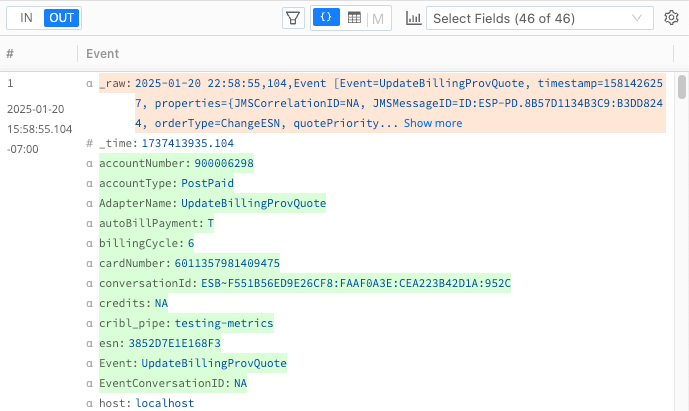Click the vertical scrollbar thumb
Viewport: 689px width, 411px height.
pos(682,87)
